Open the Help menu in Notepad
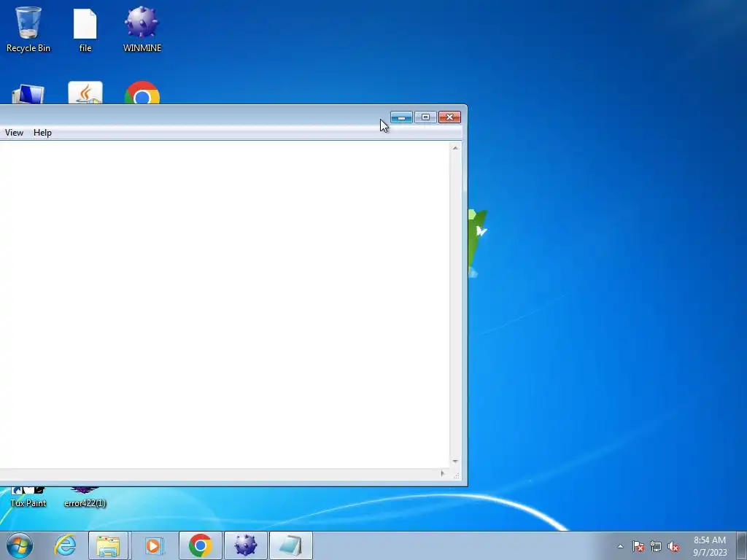This screenshot has height=560, width=747. point(42,133)
